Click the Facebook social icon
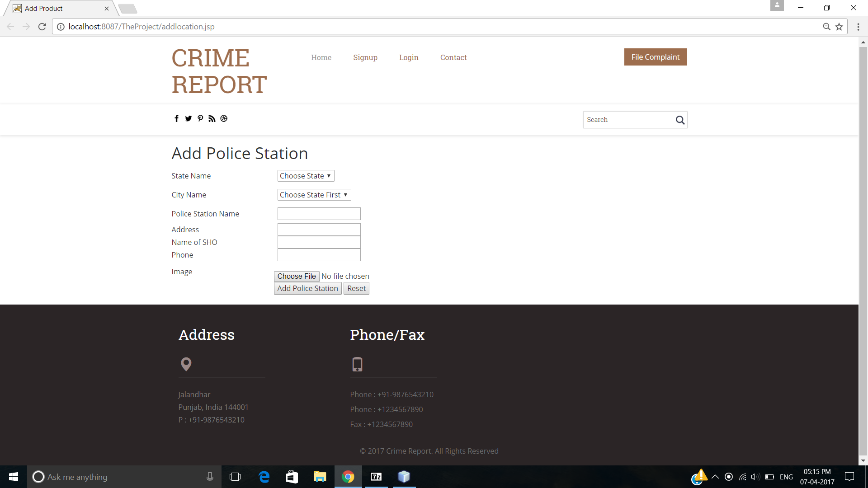Image resolution: width=868 pixels, height=488 pixels. tap(176, 118)
